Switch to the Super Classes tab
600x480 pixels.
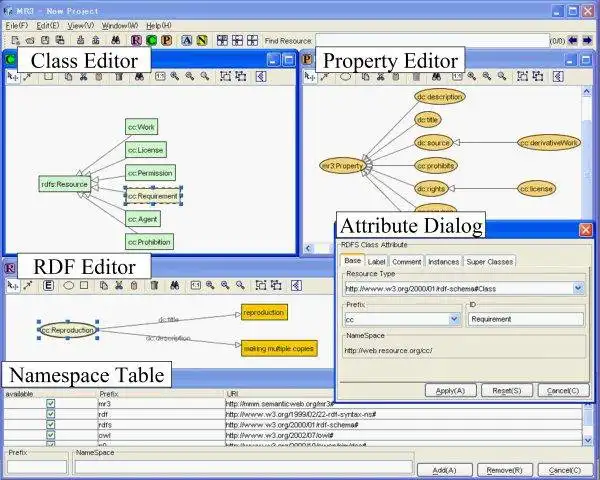489,262
